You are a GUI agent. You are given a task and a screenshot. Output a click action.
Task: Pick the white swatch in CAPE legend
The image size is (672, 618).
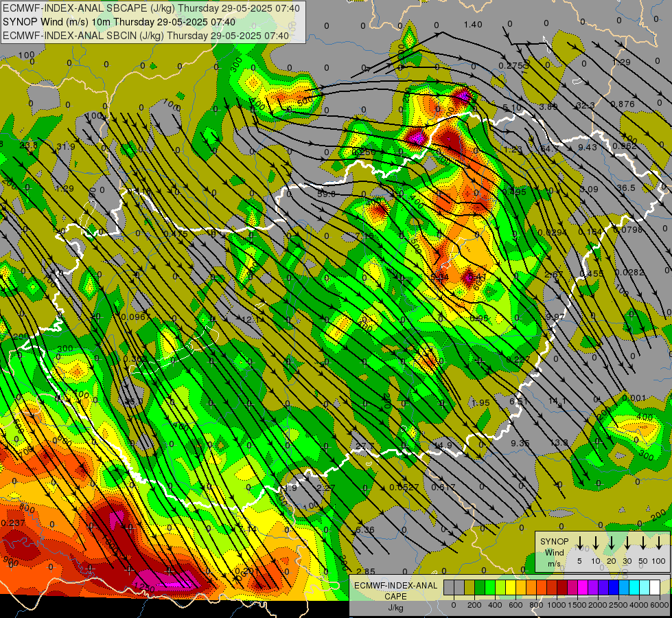tap(655, 587)
